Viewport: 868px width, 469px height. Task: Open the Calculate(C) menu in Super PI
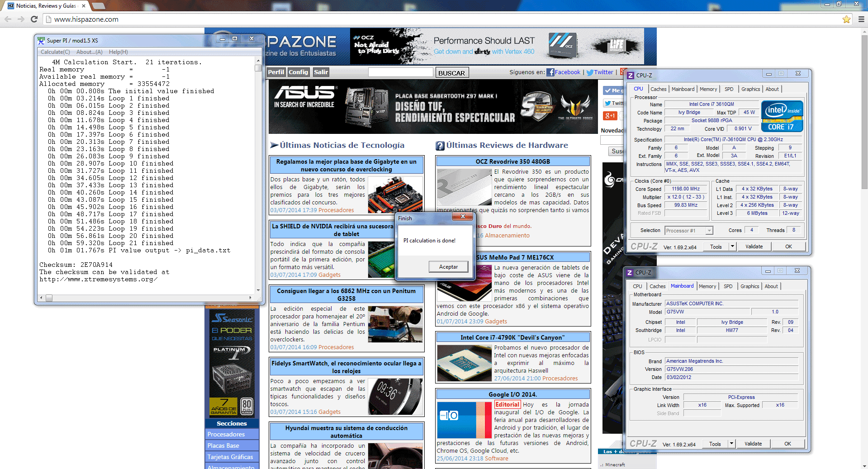55,52
